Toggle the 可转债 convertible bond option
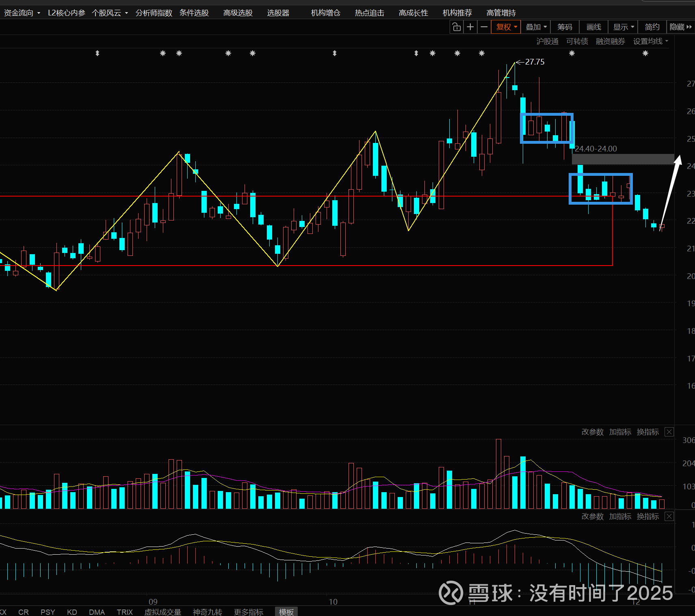Image resolution: width=695 pixels, height=616 pixels. coord(577,41)
